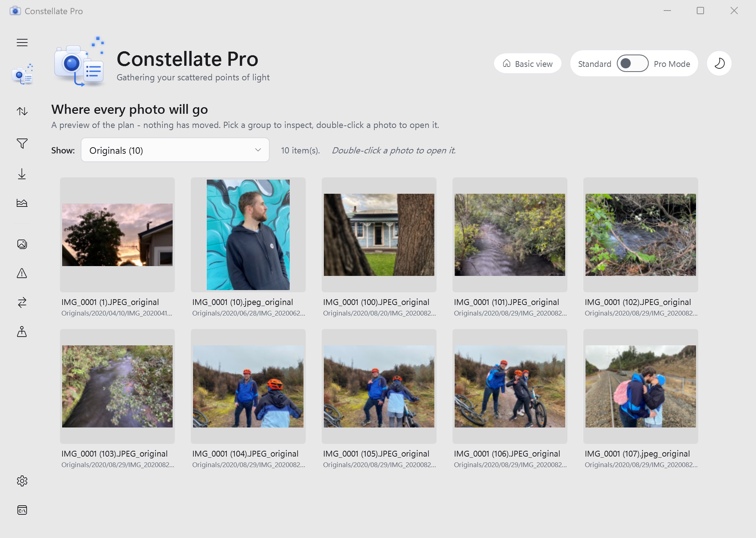The height and width of the screenshot is (538, 756).
Task: Select thumbnail IMG_0001 (106).JPEG_original cyclists with bikes
Action: (x=510, y=386)
